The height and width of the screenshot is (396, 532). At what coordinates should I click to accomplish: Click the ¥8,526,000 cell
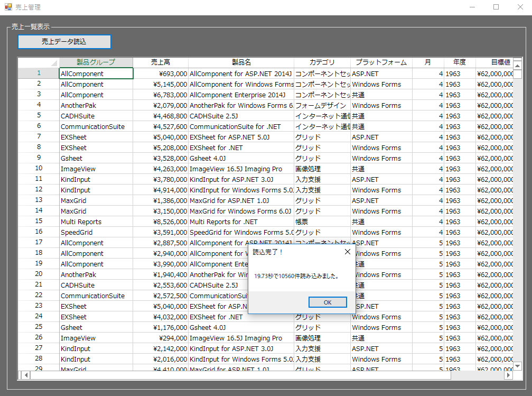(161, 222)
